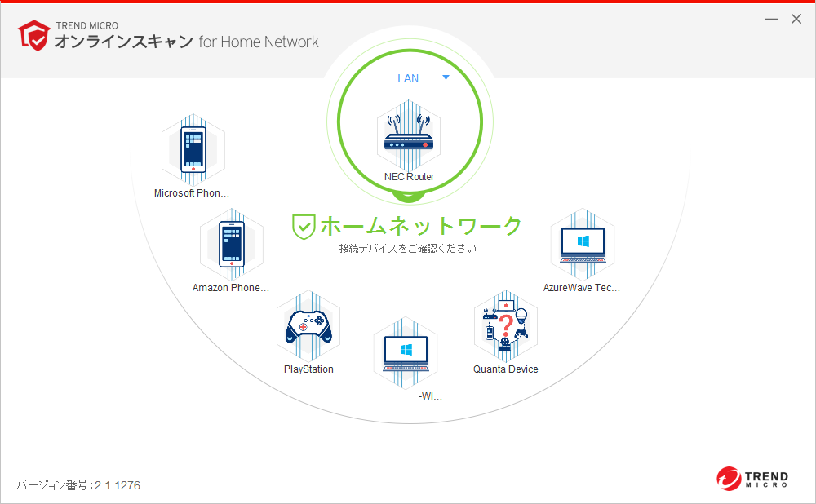The width and height of the screenshot is (816, 504).
Task: Select the Quanta Device unknown icon
Action: [x=505, y=326]
